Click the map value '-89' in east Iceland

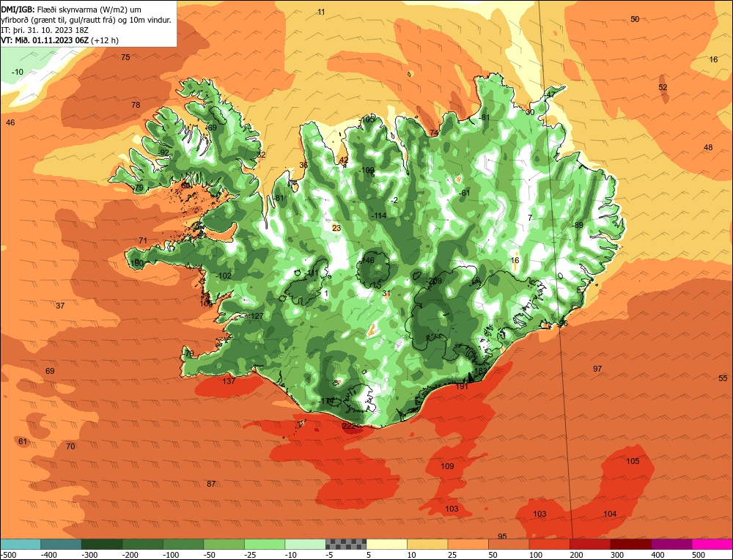578,225
